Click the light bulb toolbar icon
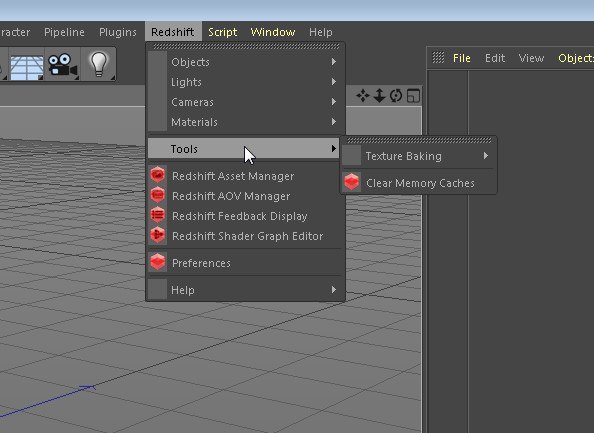The width and height of the screenshot is (594, 433). (x=98, y=64)
